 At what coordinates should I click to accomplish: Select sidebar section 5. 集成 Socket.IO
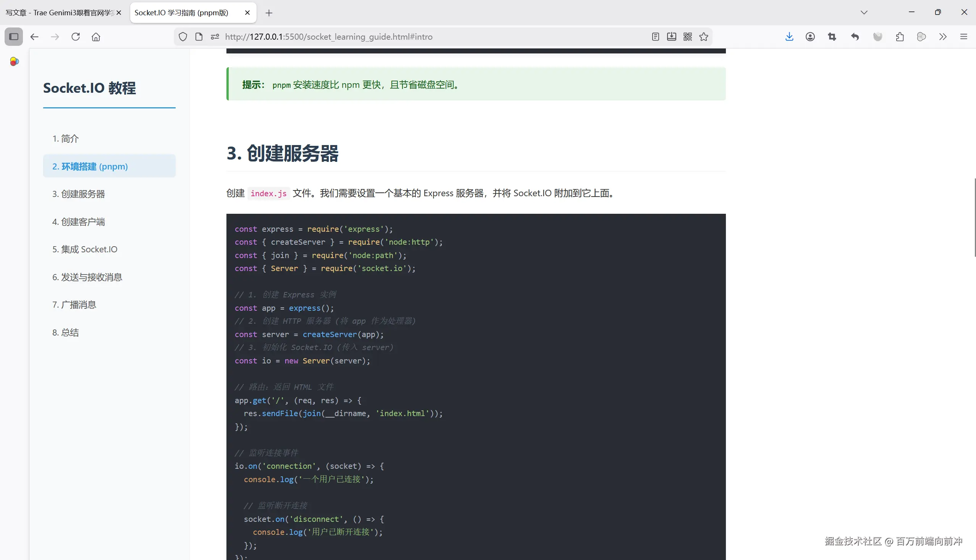click(85, 249)
